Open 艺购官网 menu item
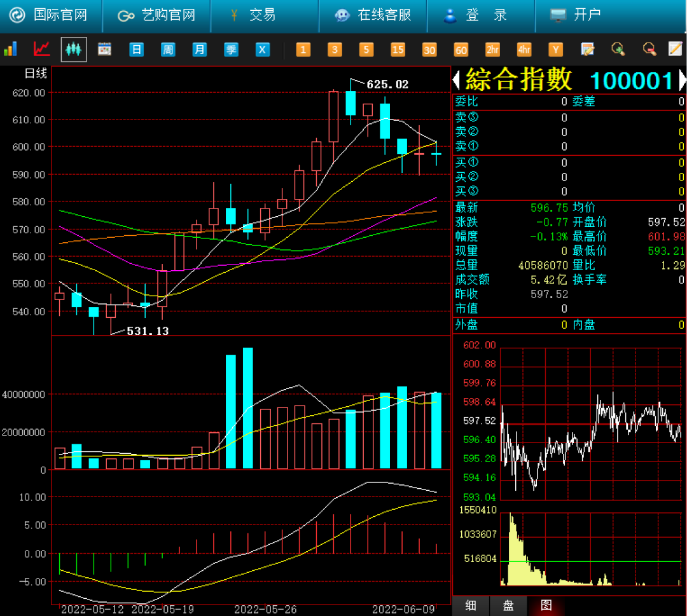Viewport: 687px width, 616px height. point(157,15)
